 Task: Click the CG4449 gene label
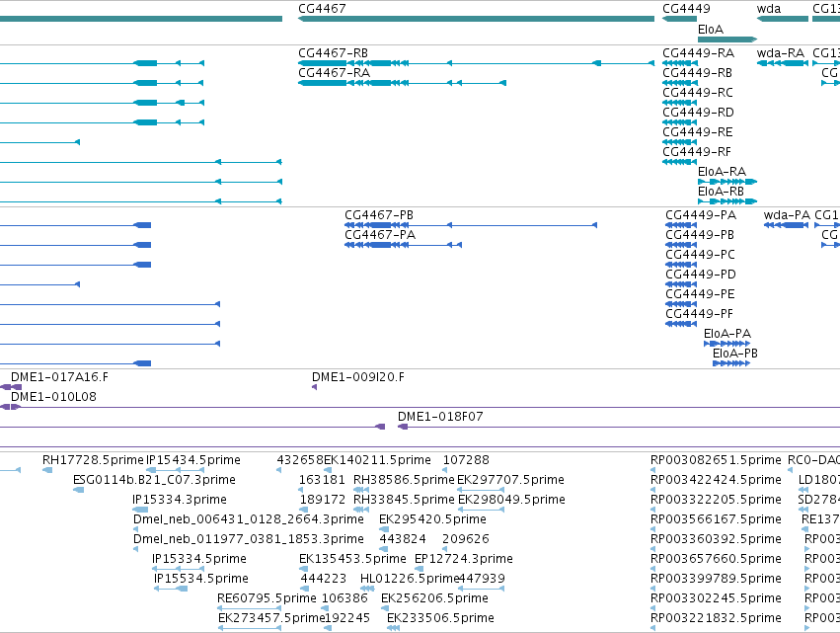coord(686,9)
